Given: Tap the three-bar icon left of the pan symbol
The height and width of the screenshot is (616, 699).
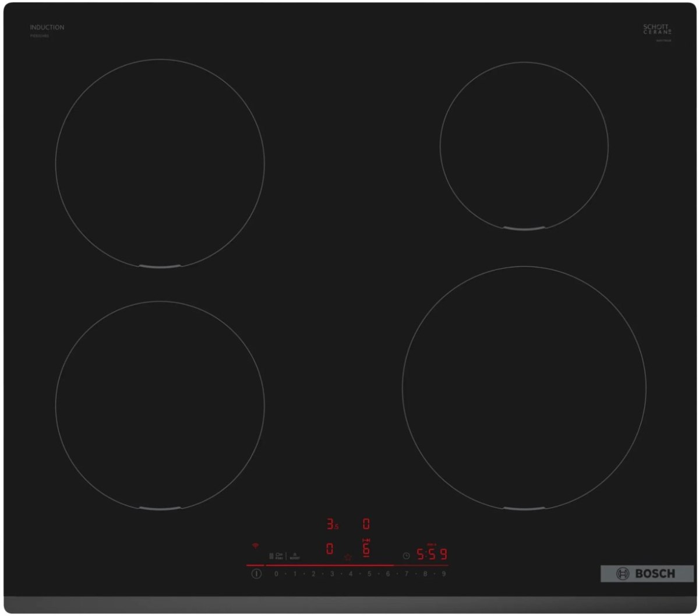Looking at the screenshot, I should coord(271,556).
